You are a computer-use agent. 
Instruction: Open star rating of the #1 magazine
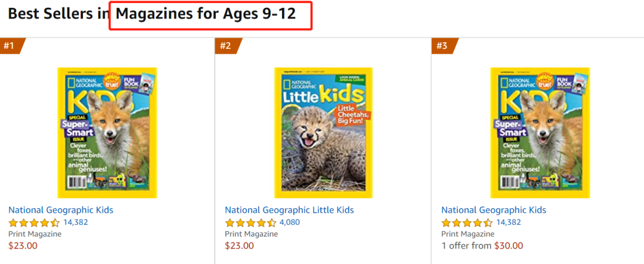click(34, 223)
